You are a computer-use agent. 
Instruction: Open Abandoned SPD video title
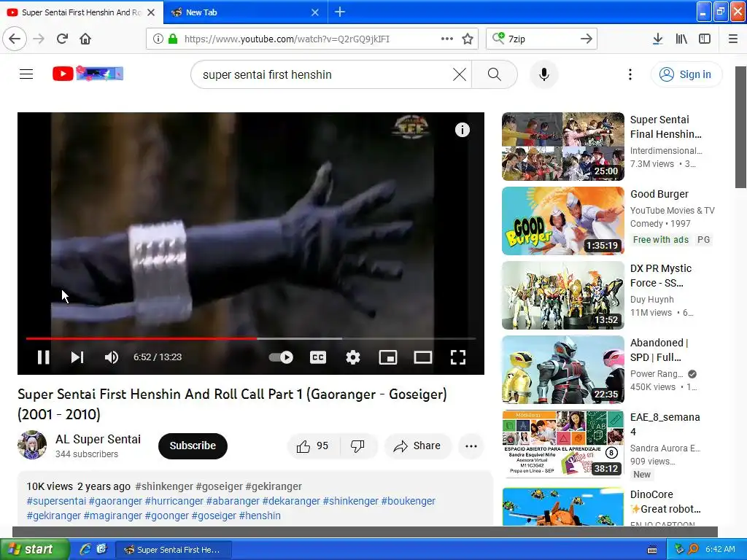pyautogui.click(x=659, y=350)
